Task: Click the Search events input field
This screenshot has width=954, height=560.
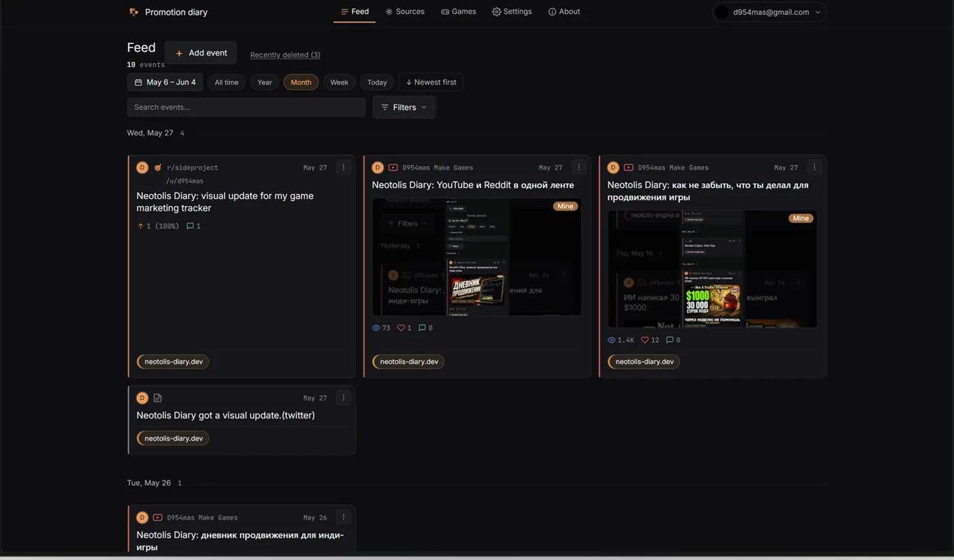Action: [x=246, y=107]
